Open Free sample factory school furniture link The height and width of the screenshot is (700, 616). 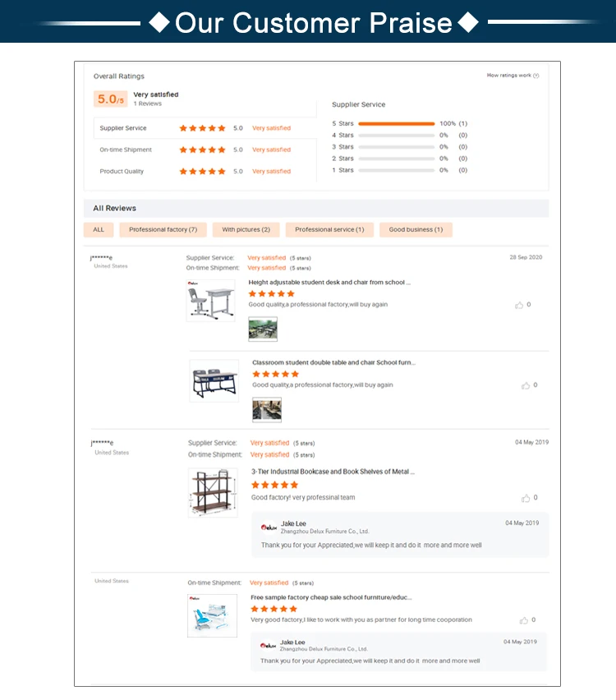(x=331, y=597)
